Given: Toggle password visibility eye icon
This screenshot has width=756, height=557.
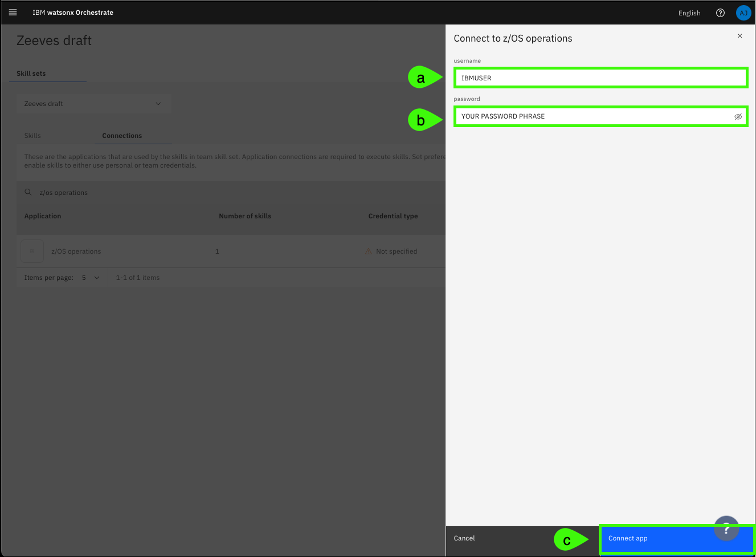Looking at the screenshot, I should [738, 116].
